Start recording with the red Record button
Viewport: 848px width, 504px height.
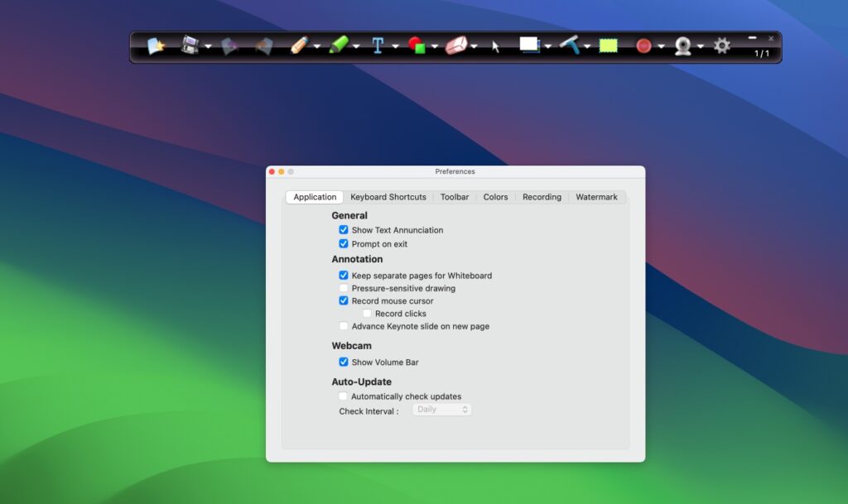coord(643,46)
